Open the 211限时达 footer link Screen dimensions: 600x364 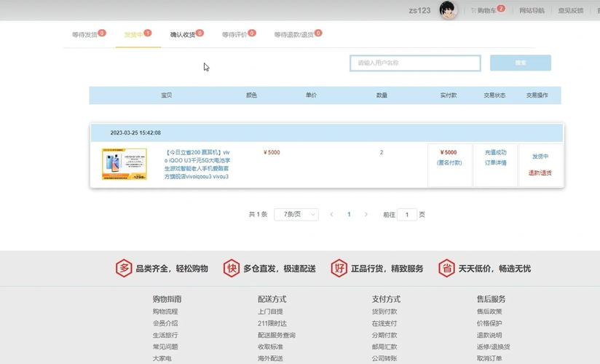coord(272,323)
